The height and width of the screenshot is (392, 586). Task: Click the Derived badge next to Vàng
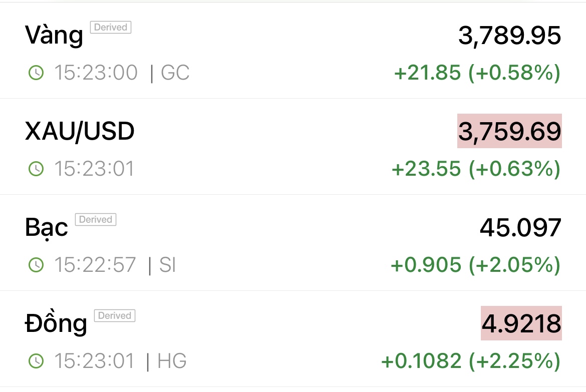[110, 28]
